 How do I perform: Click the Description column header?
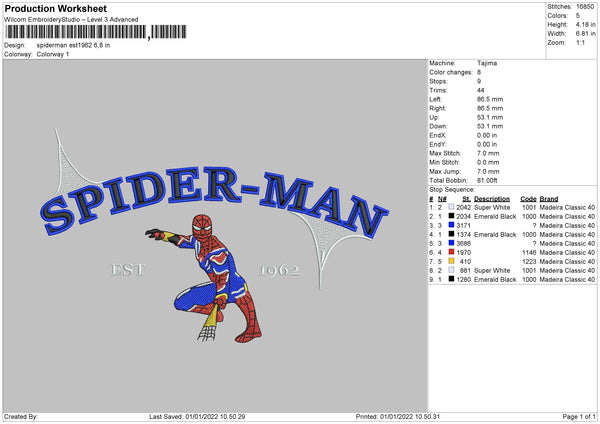(x=492, y=199)
